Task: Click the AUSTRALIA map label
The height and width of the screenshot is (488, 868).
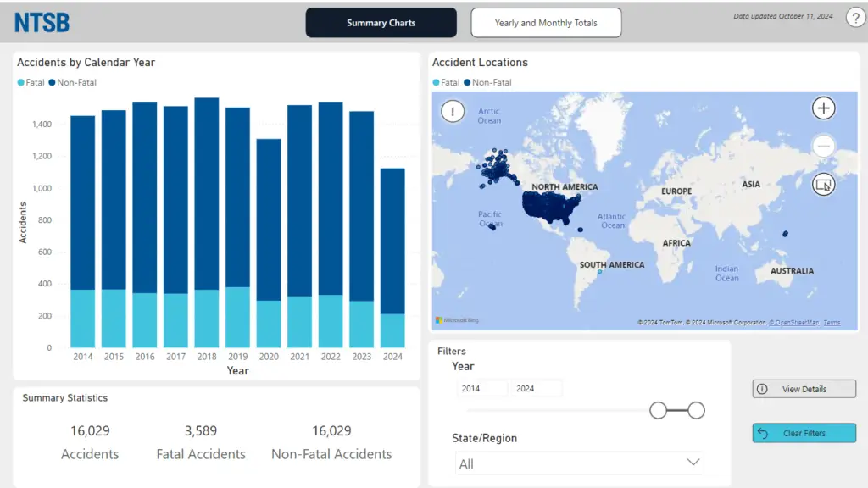Action: tap(793, 271)
